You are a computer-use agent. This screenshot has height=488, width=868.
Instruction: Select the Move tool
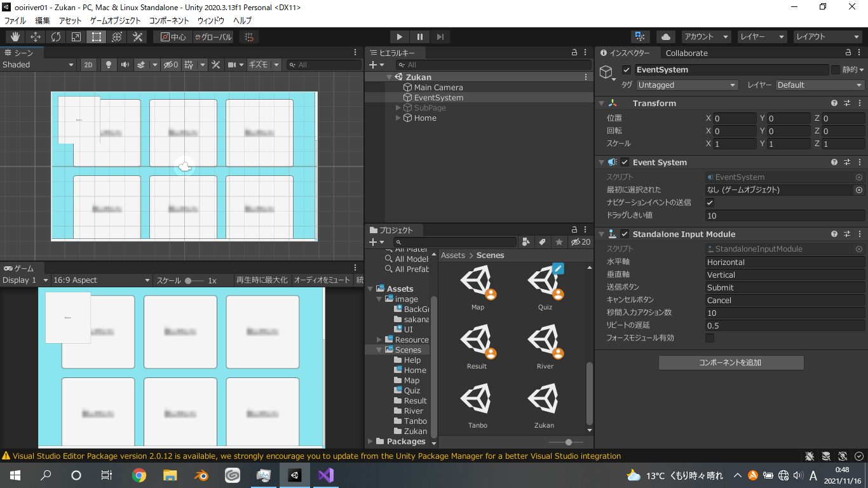point(36,37)
